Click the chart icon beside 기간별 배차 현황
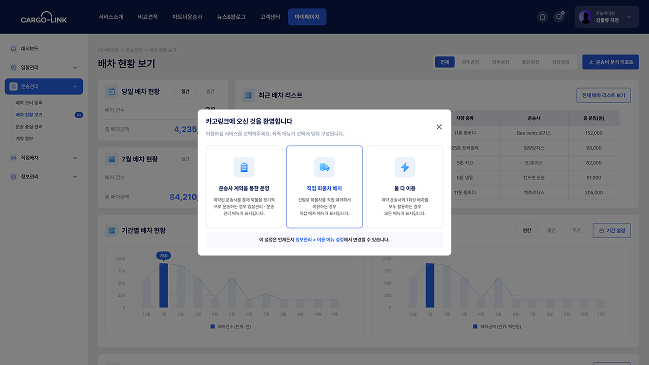The width and height of the screenshot is (649, 365). click(x=111, y=231)
